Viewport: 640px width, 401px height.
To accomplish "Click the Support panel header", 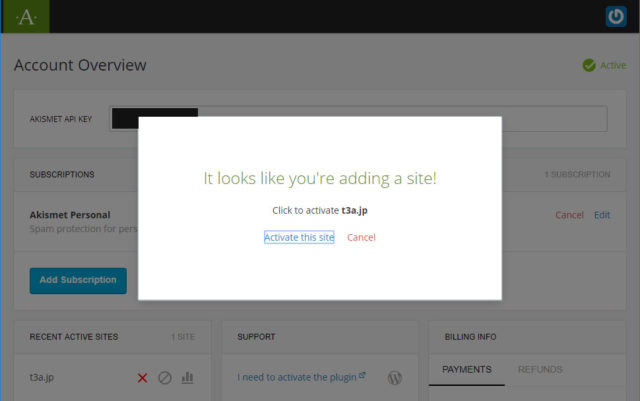I will pyautogui.click(x=256, y=337).
